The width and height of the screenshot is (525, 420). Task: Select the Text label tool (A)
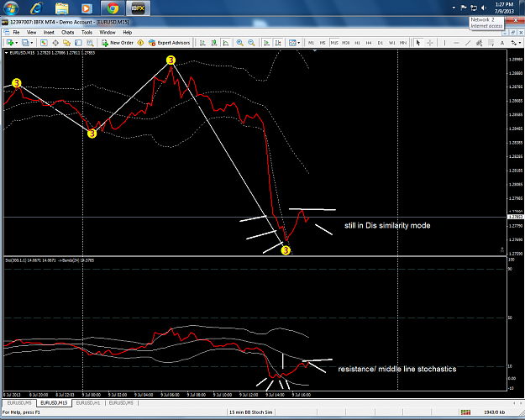click(502, 43)
